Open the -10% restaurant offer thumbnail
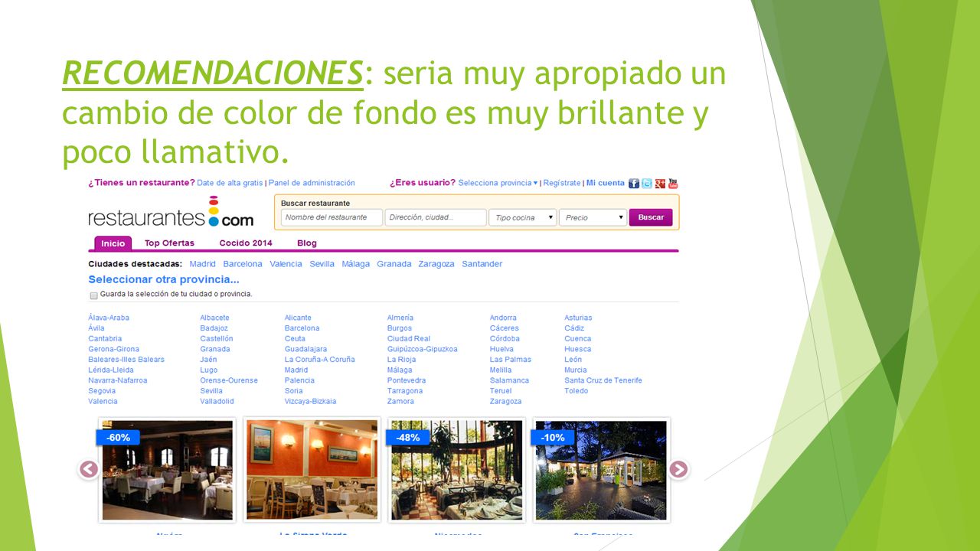The width and height of the screenshot is (980, 551). click(601, 470)
